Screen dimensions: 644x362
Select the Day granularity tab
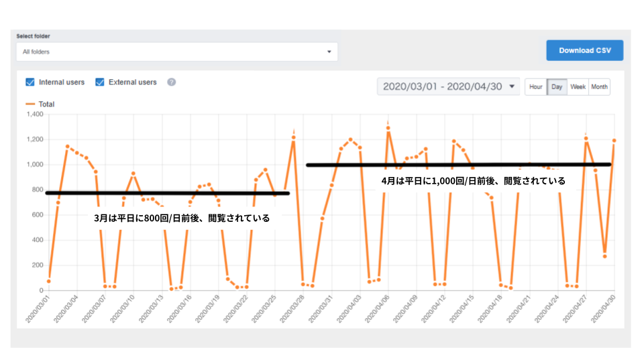pyautogui.click(x=557, y=87)
